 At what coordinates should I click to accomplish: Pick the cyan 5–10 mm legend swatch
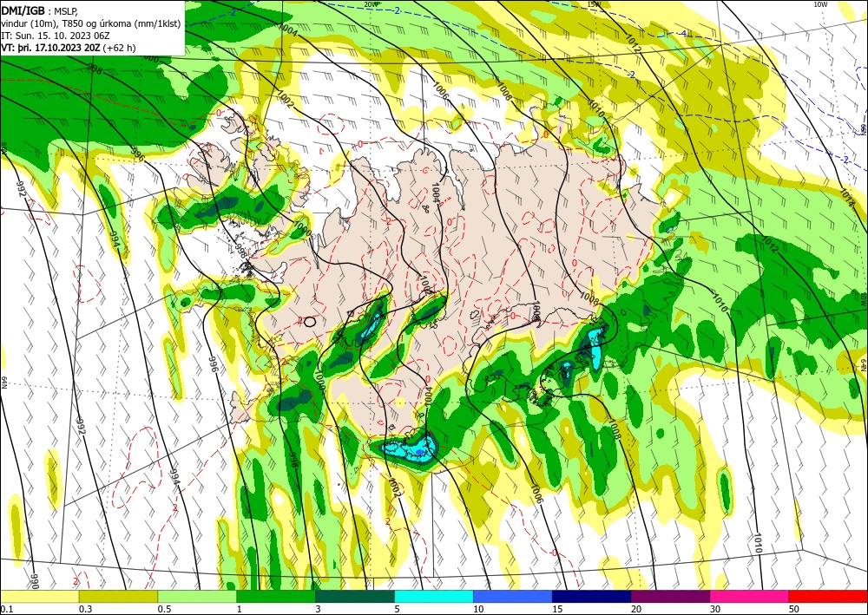pyautogui.click(x=433, y=596)
